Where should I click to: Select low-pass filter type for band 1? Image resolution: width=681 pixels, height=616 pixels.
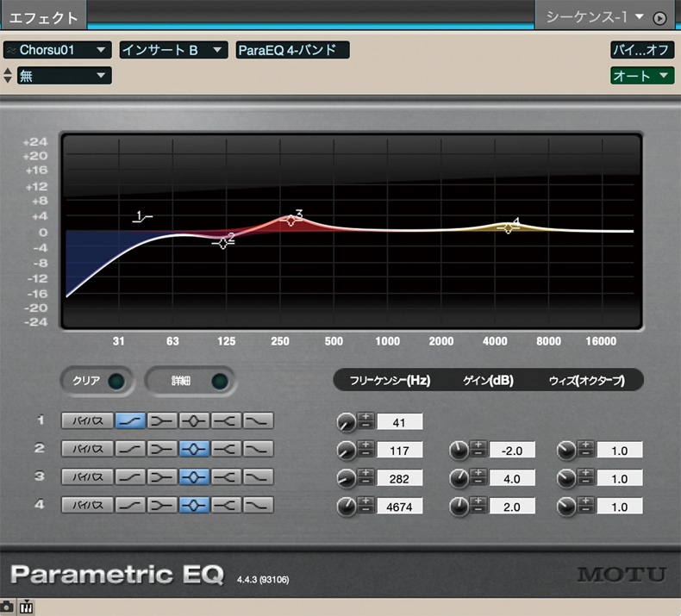pos(258,420)
